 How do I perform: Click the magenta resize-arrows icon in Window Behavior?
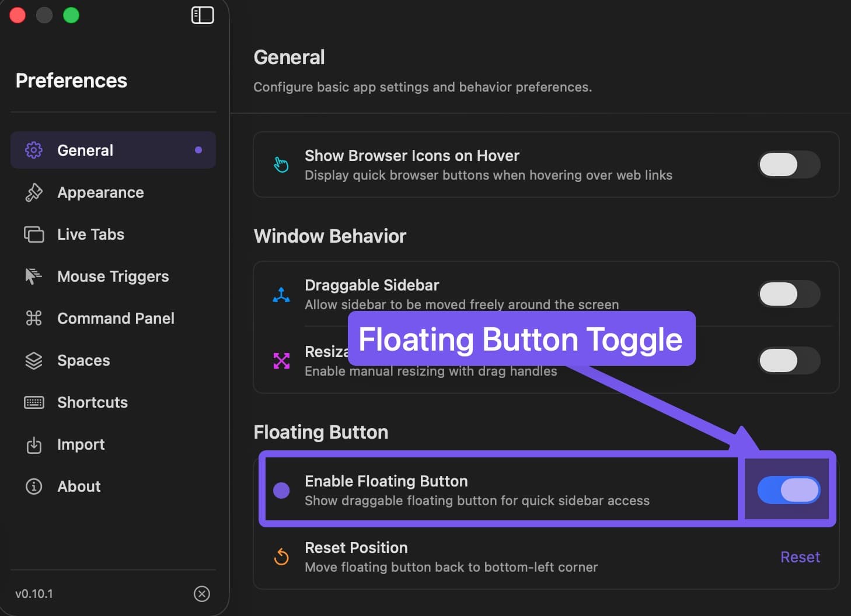(x=282, y=360)
